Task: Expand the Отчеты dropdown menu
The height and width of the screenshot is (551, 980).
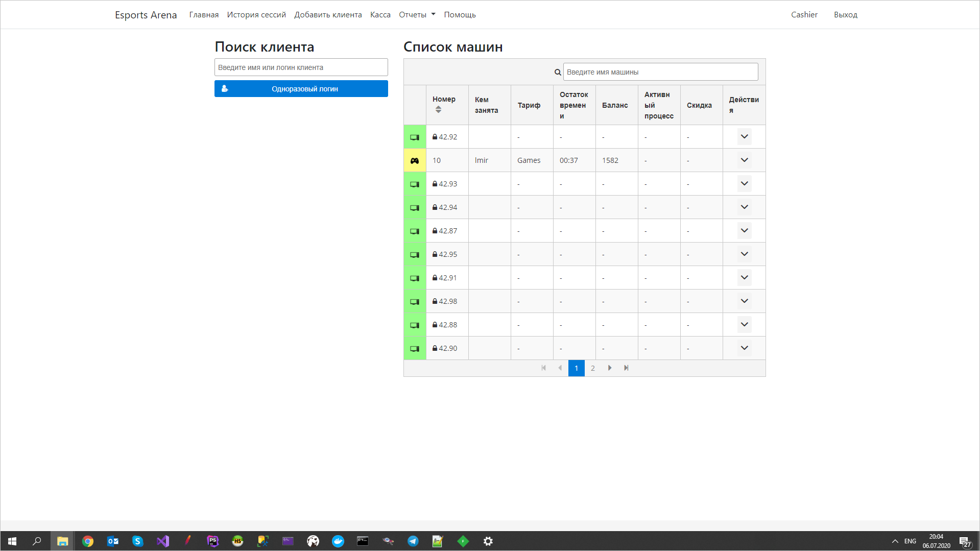Action: 417,15
